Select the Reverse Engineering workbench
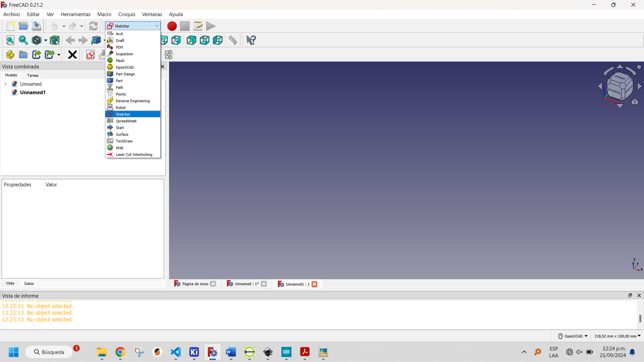This screenshot has width=644, height=362. click(132, 101)
